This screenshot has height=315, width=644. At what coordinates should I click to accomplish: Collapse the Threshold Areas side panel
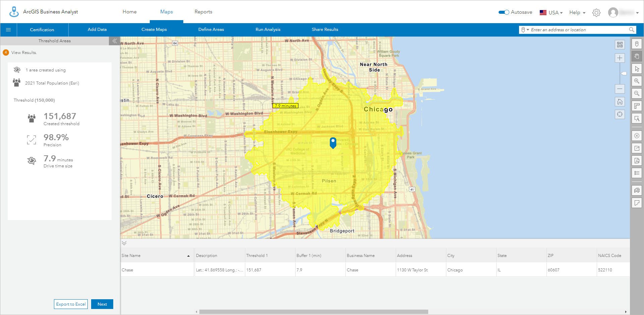coord(115,41)
